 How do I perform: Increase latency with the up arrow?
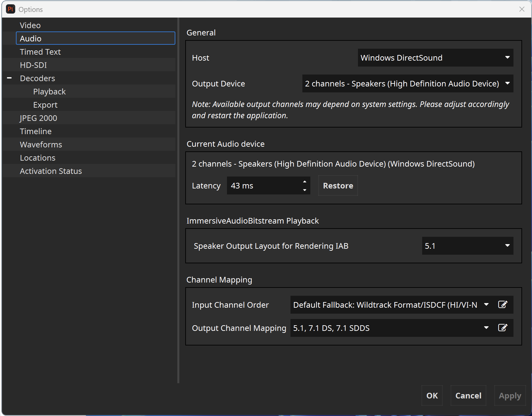pyautogui.click(x=304, y=182)
